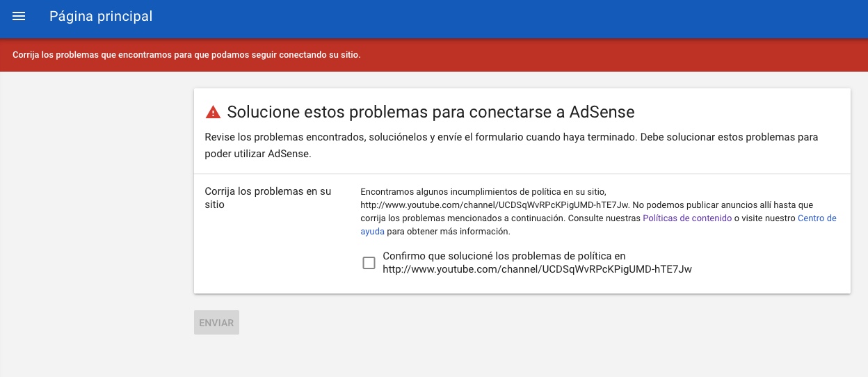868x377 pixels.
Task: Click the 'Revise los problemas encontrados' paragraph
Action: (x=511, y=145)
